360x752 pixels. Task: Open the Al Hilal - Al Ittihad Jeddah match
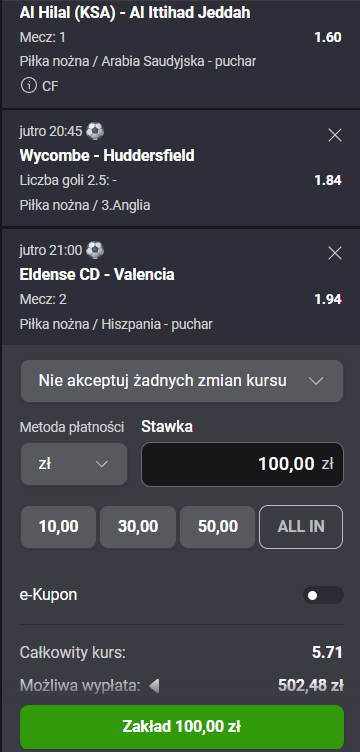pos(135,12)
